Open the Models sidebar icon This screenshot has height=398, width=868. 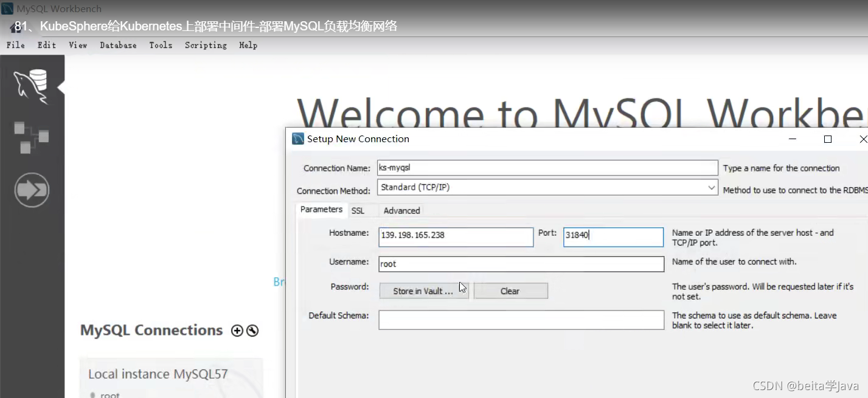32,137
